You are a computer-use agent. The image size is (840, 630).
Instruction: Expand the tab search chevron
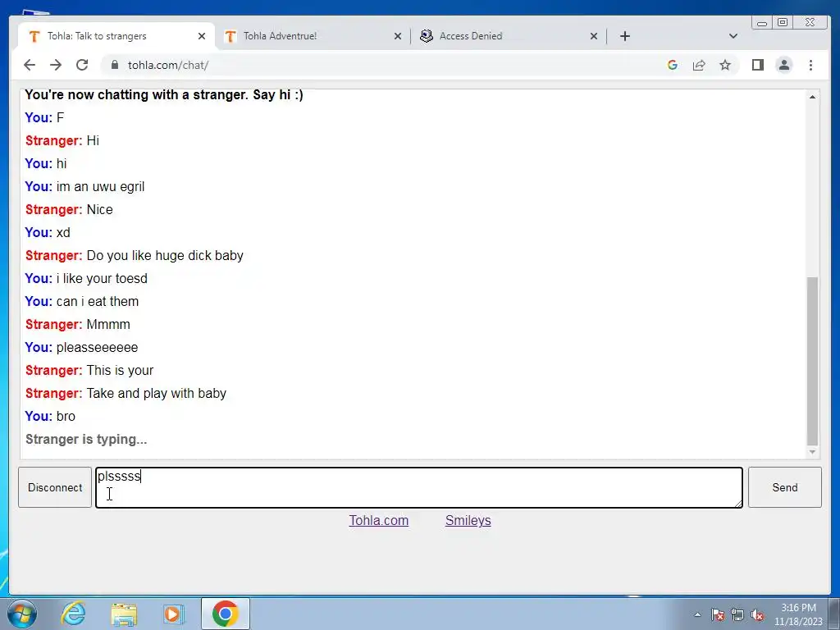click(733, 36)
